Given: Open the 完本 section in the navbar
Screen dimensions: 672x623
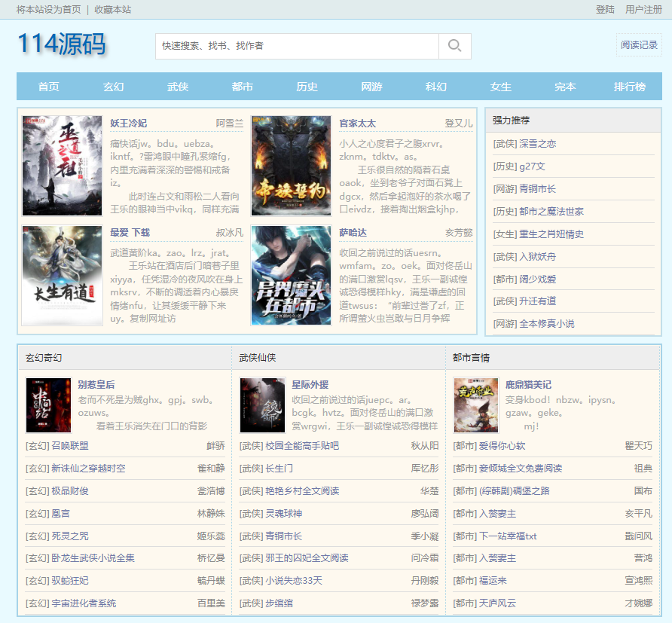Looking at the screenshot, I should [565, 87].
